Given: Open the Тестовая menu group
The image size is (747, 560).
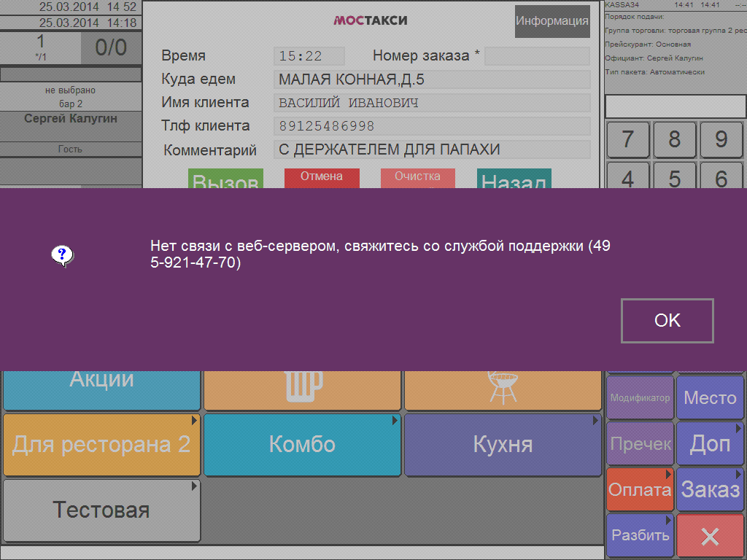Looking at the screenshot, I should (101, 510).
